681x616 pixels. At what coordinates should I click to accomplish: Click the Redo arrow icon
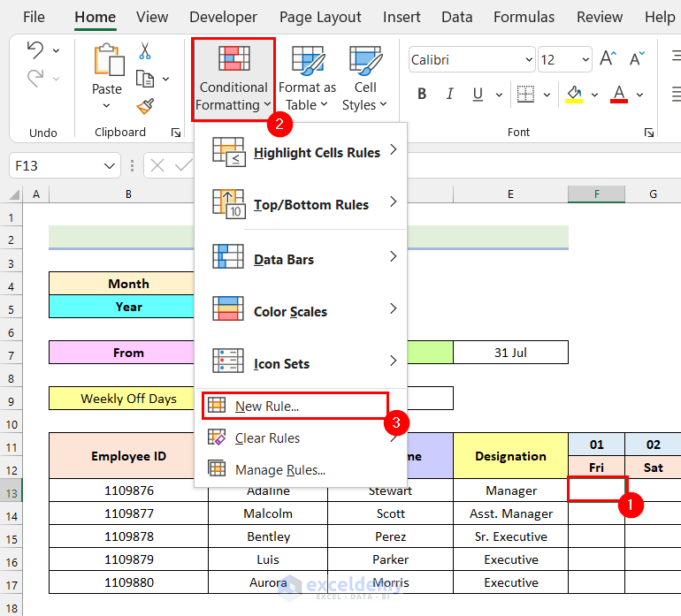coord(35,78)
